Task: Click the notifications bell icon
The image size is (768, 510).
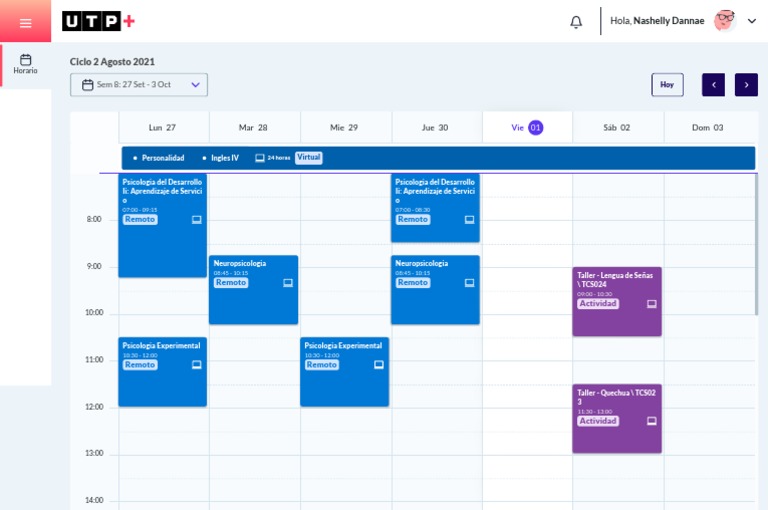Action: coord(576,22)
